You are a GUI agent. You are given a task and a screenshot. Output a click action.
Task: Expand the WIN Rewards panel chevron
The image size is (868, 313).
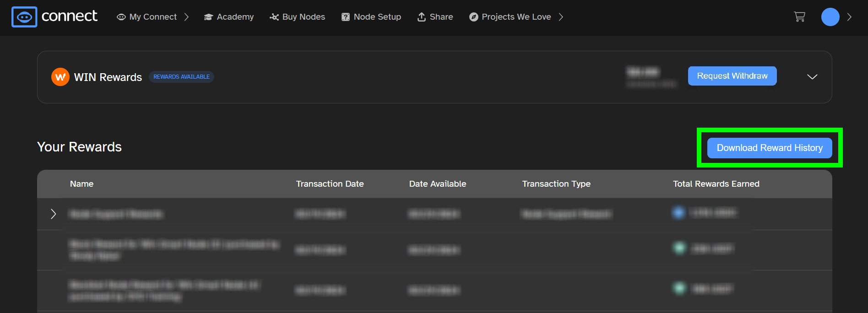(x=812, y=77)
